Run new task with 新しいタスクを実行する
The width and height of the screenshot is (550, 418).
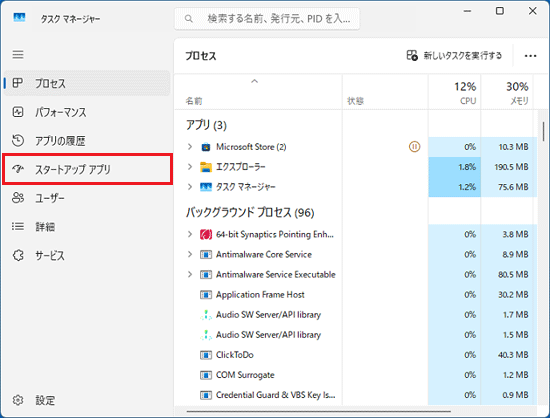(x=454, y=55)
